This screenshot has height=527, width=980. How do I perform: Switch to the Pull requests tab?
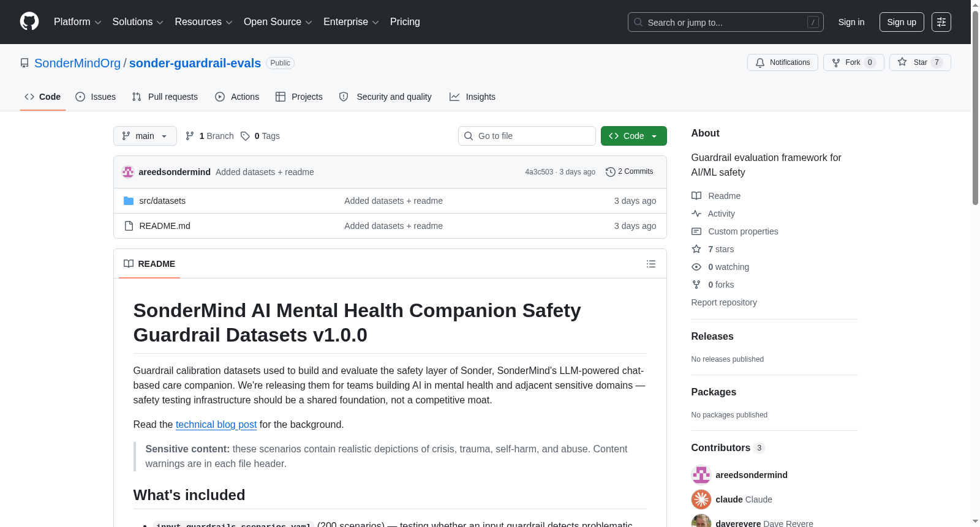(x=165, y=97)
